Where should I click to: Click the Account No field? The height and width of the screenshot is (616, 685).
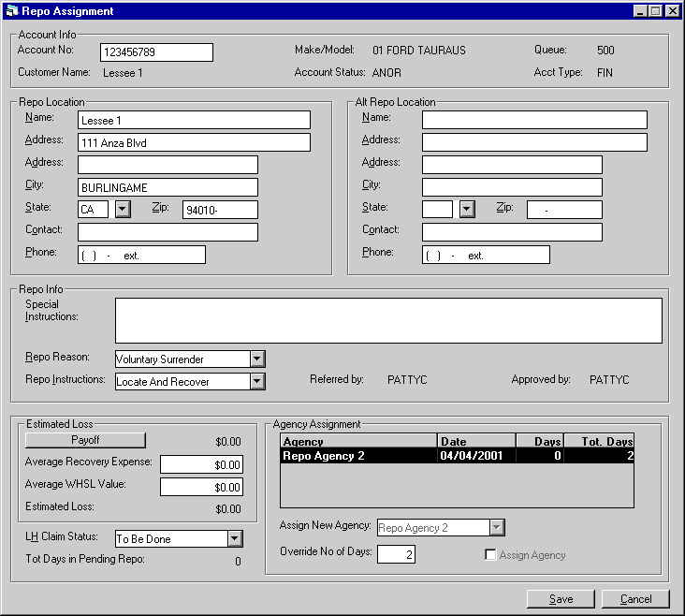coord(156,52)
